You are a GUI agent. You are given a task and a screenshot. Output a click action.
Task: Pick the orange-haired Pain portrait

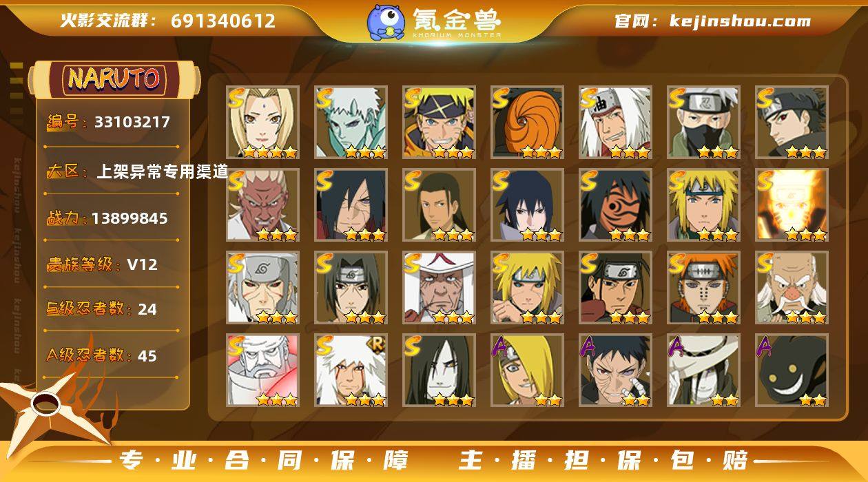tap(703, 287)
